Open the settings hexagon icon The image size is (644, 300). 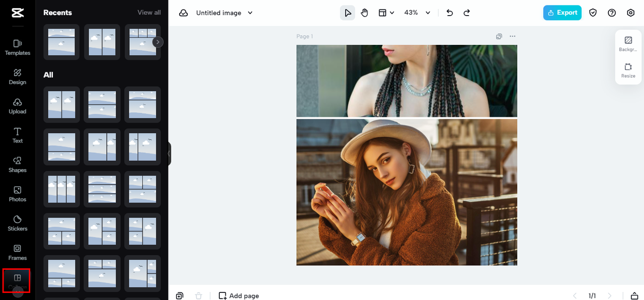pos(631,13)
